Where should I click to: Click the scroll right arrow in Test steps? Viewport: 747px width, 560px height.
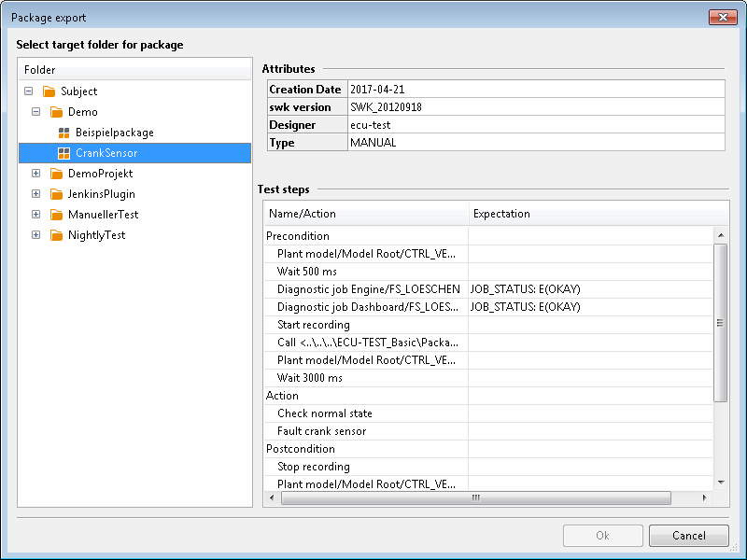[x=705, y=497]
